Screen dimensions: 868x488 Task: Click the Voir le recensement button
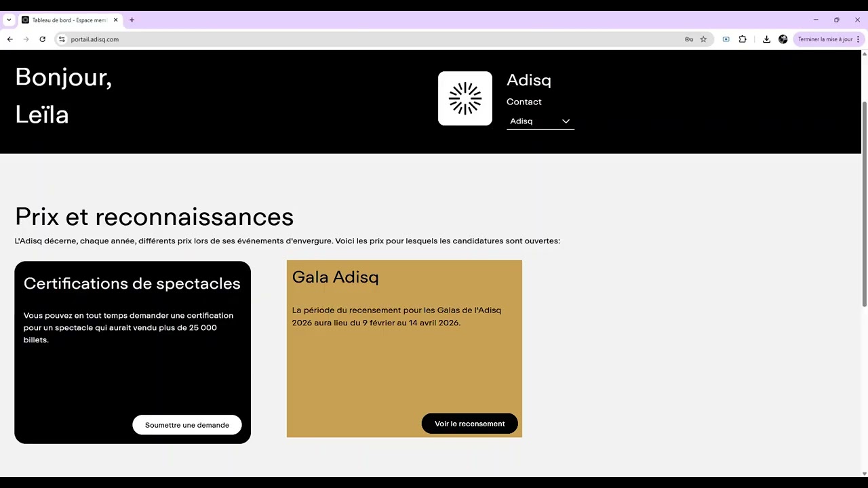tap(470, 424)
